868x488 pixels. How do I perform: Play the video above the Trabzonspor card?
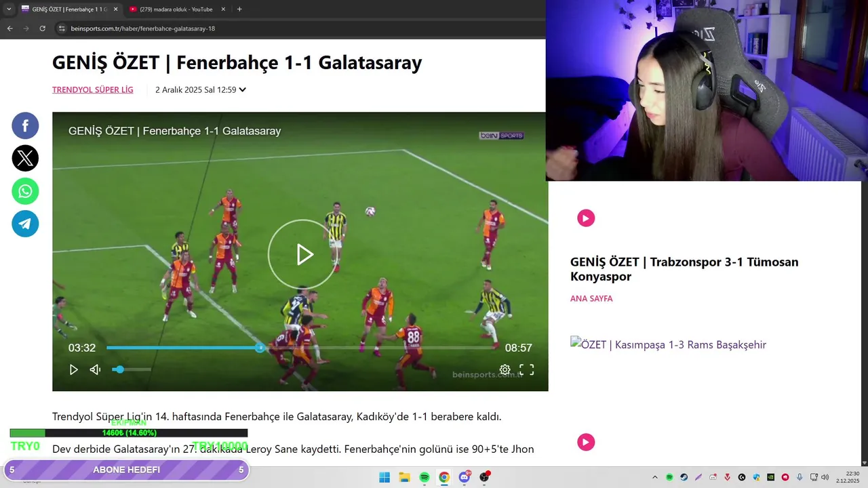(x=586, y=218)
